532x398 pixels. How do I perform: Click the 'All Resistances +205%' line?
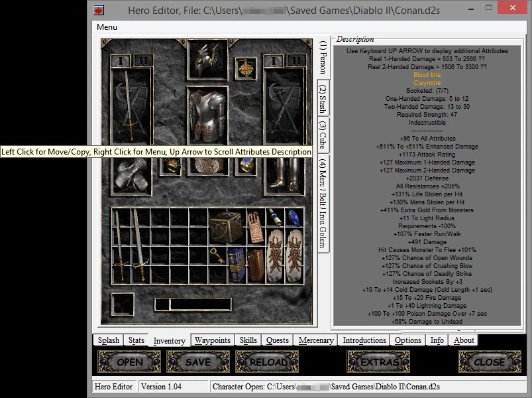click(427, 186)
